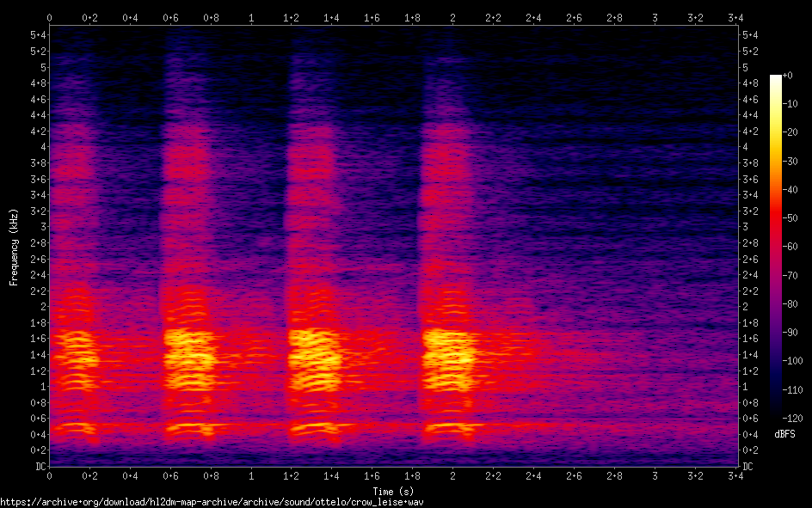Click the "1" tick on the top time axis

(x=251, y=17)
